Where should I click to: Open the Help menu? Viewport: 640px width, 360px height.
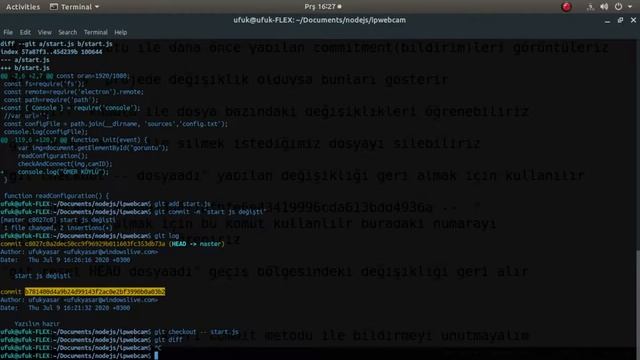(x=120, y=32)
